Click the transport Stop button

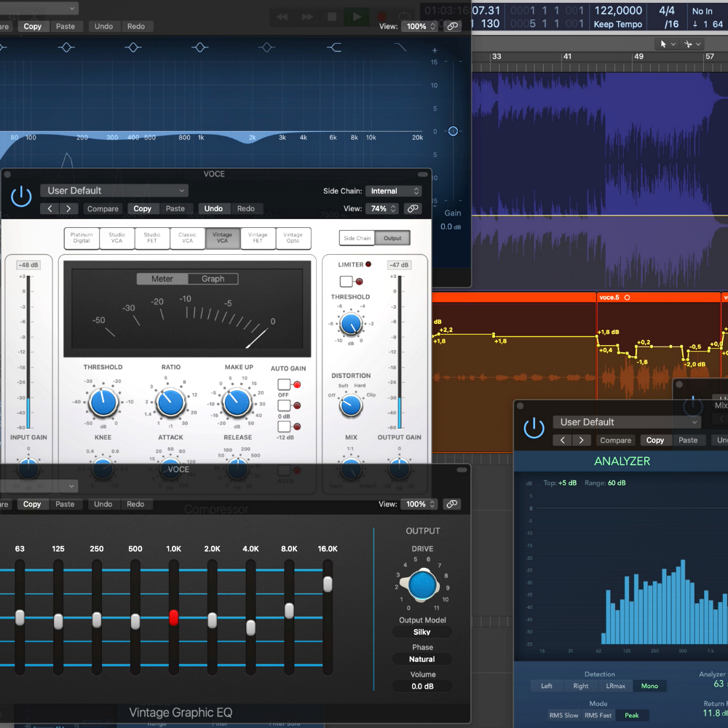coord(332,17)
